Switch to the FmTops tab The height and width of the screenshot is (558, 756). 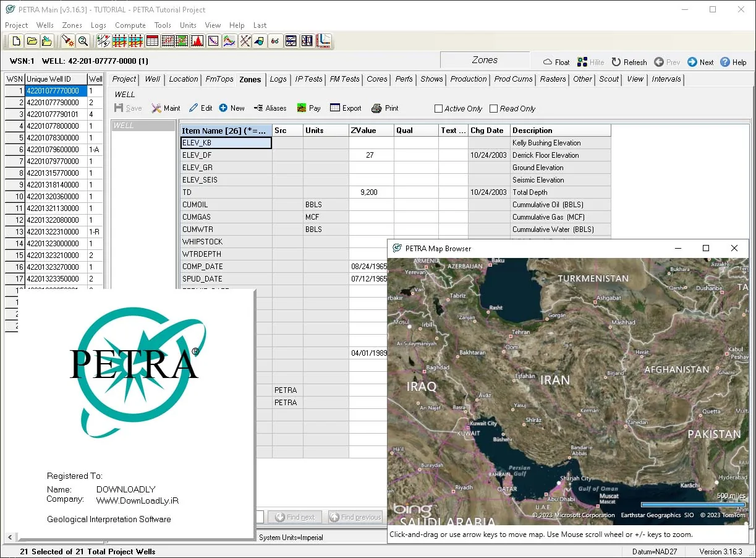coord(219,79)
